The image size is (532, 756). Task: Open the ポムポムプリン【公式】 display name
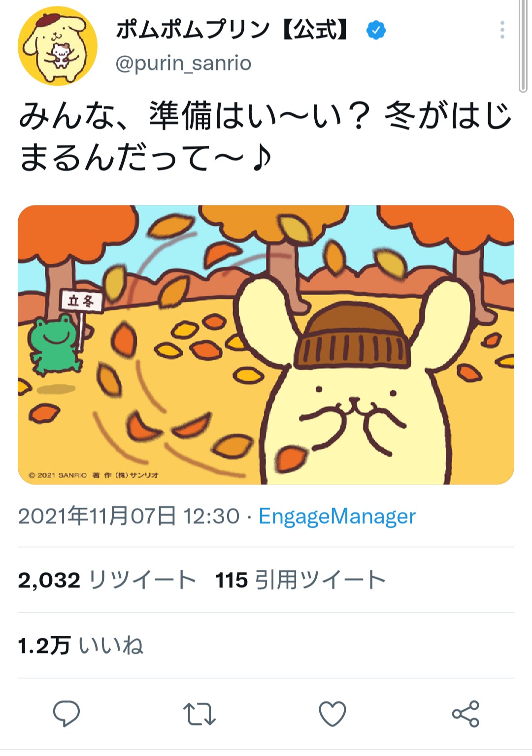point(232,30)
